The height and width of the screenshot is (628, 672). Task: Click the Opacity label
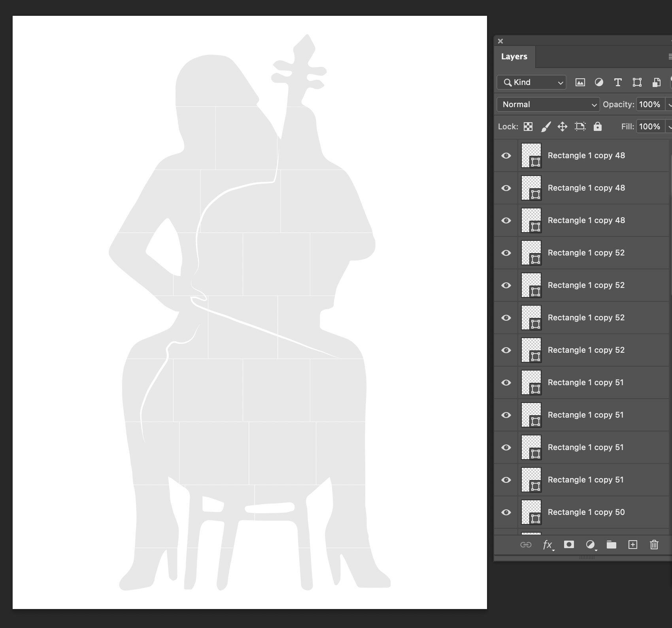(x=618, y=104)
